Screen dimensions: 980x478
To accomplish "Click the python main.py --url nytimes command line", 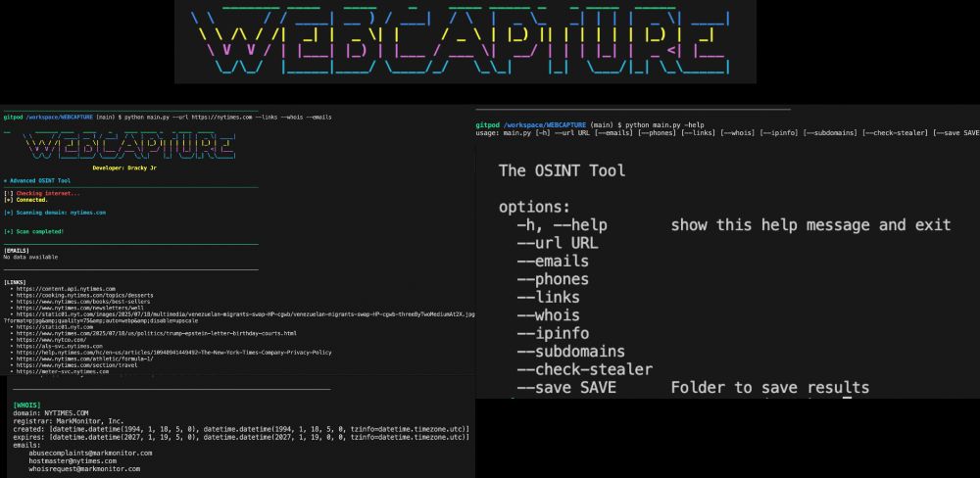I will tap(168, 117).
